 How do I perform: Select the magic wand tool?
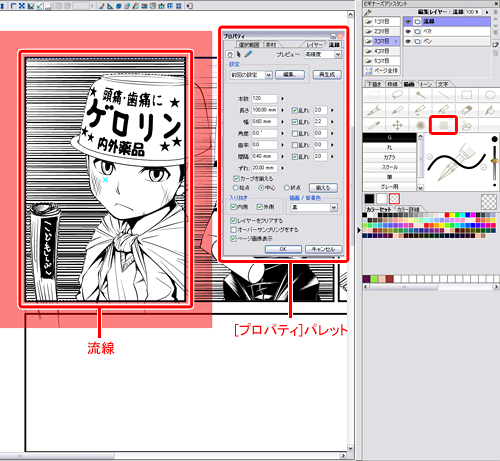click(x=420, y=95)
